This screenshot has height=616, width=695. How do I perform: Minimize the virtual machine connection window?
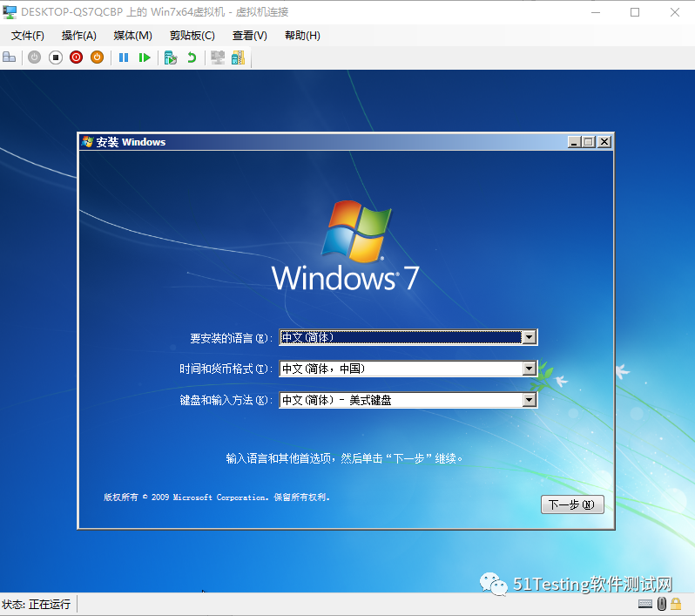596,12
